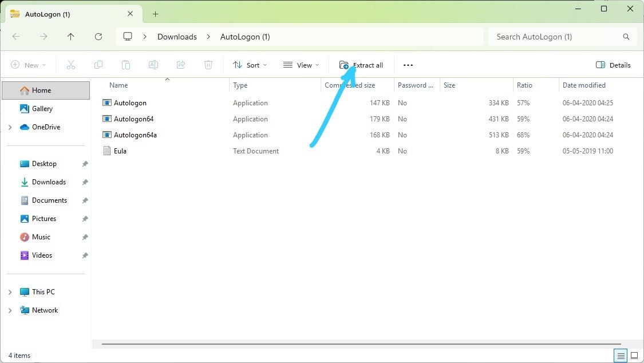This screenshot has height=363, width=644.
Task: Select the Autologon64 application file
Action: coord(133,119)
